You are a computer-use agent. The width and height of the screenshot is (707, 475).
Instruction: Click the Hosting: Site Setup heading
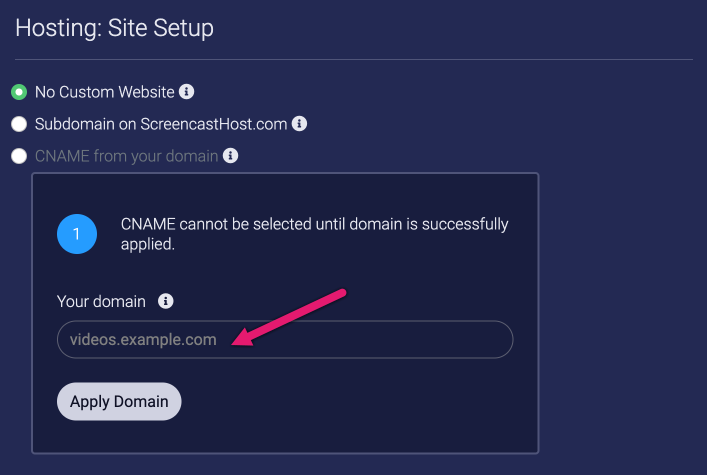pyautogui.click(x=115, y=28)
